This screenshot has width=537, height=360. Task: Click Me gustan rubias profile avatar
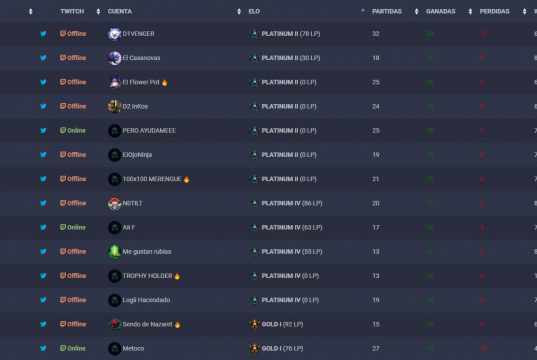[114, 252]
